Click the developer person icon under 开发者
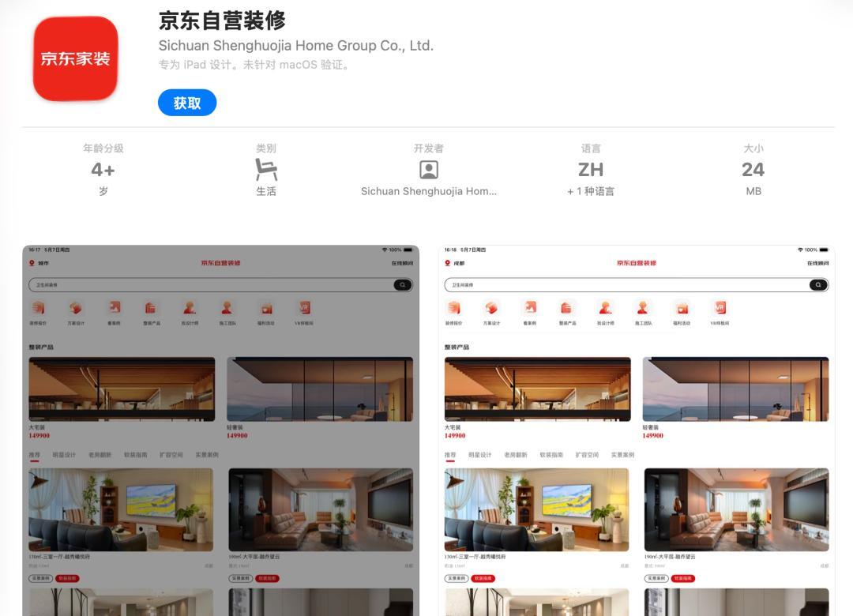The height and width of the screenshot is (616, 853). coord(429,170)
